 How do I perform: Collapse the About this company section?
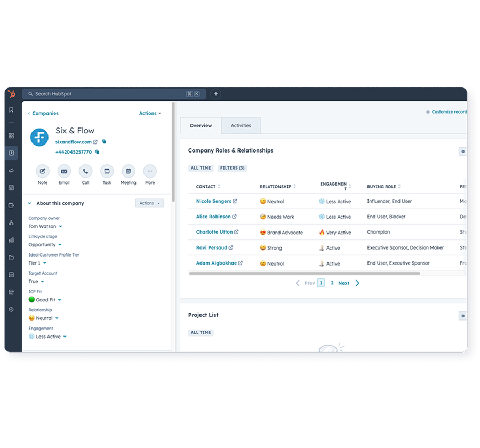[30, 203]
